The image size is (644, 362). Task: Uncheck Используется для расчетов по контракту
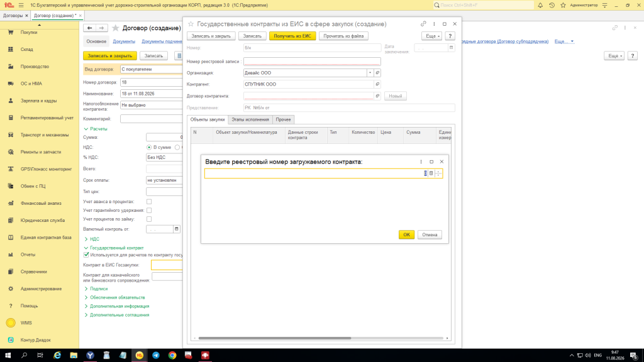[86, 255]
